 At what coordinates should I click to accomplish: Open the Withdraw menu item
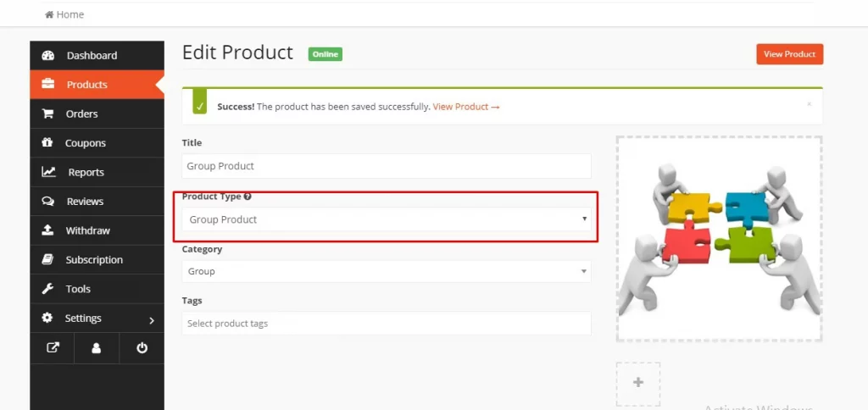[97, 230]
